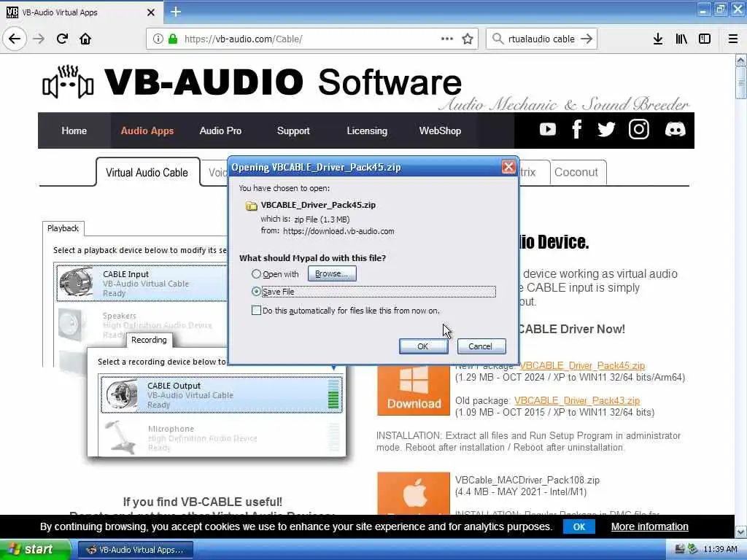This screenshot has width=747, height=560.
Task: Open the Audio Pro menu item
Action: 220,131
